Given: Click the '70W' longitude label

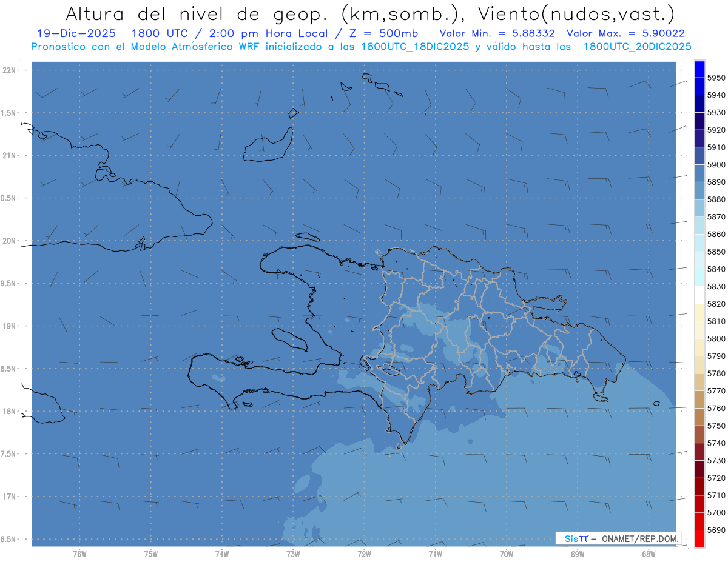Looking at the screenshot, I should [507, 554].
